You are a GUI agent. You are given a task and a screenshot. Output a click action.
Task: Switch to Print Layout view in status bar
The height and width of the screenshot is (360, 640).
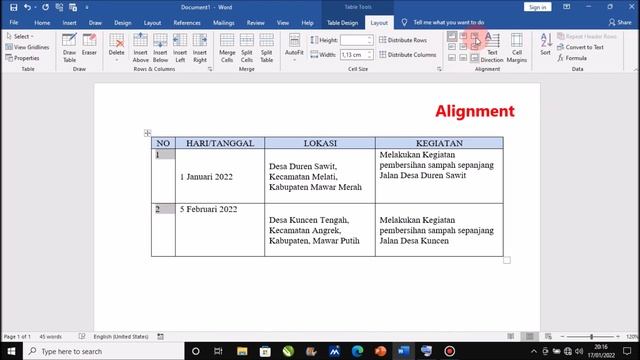coord(529,336)
